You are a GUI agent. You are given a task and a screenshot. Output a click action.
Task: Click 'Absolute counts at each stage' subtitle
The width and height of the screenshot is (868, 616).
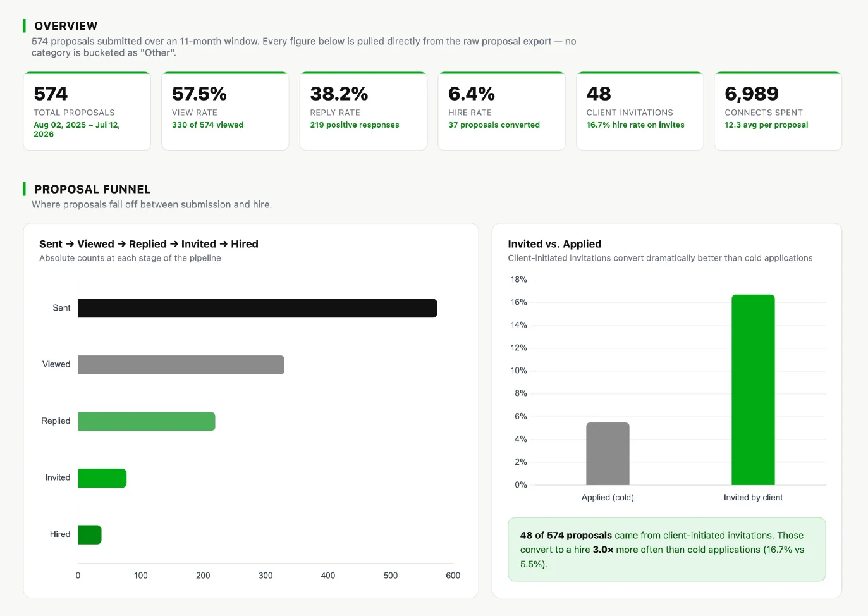click(x=130, y=258)
